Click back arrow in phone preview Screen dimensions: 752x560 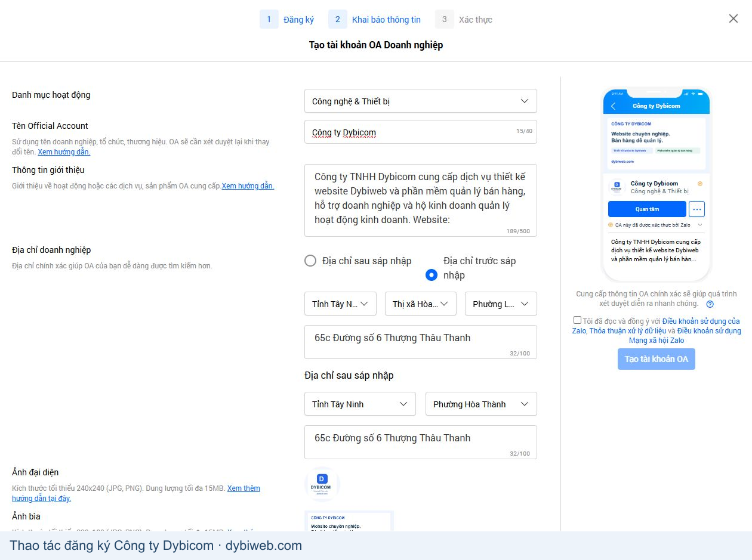614,106
